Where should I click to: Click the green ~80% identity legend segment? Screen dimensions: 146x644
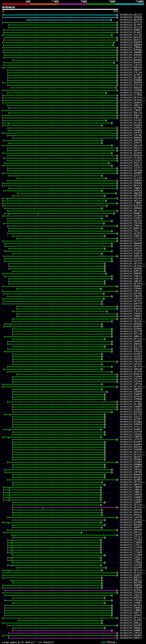[x=101, y=4]
